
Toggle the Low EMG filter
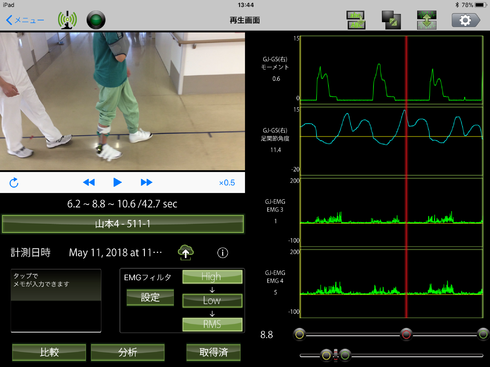[212, 300]
